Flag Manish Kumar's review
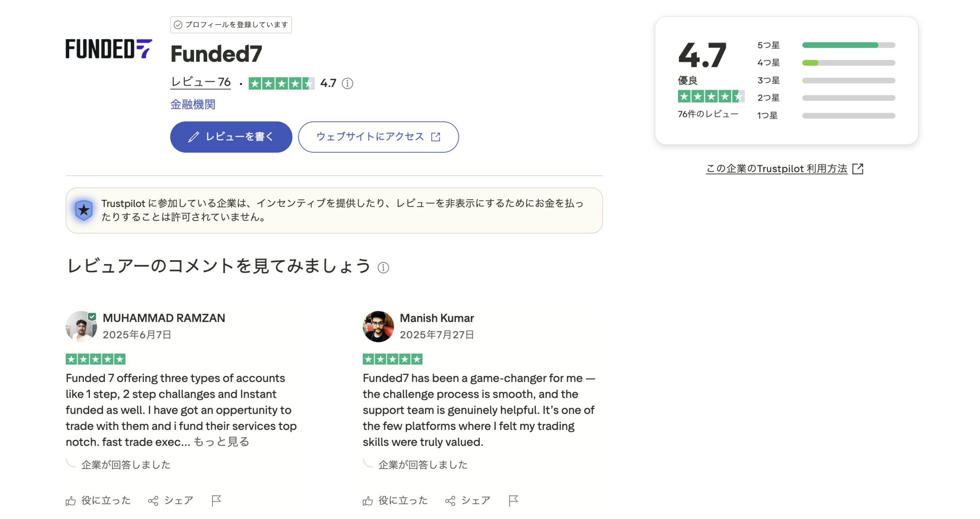 click(513, 500)
